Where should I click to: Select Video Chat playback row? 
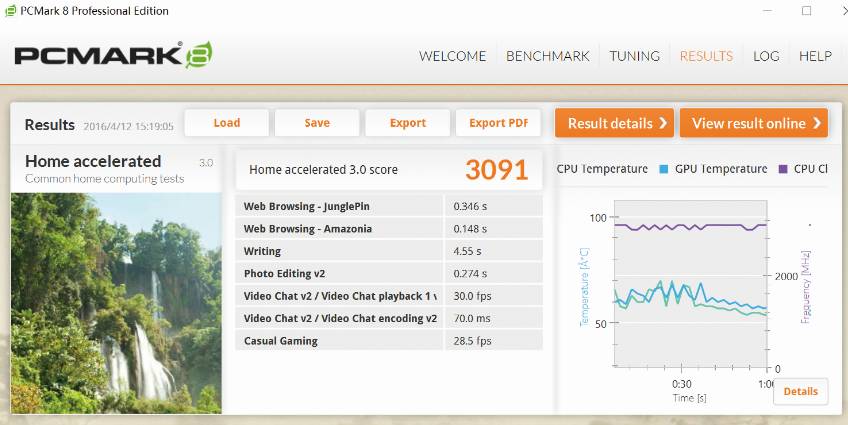point(389,296)
